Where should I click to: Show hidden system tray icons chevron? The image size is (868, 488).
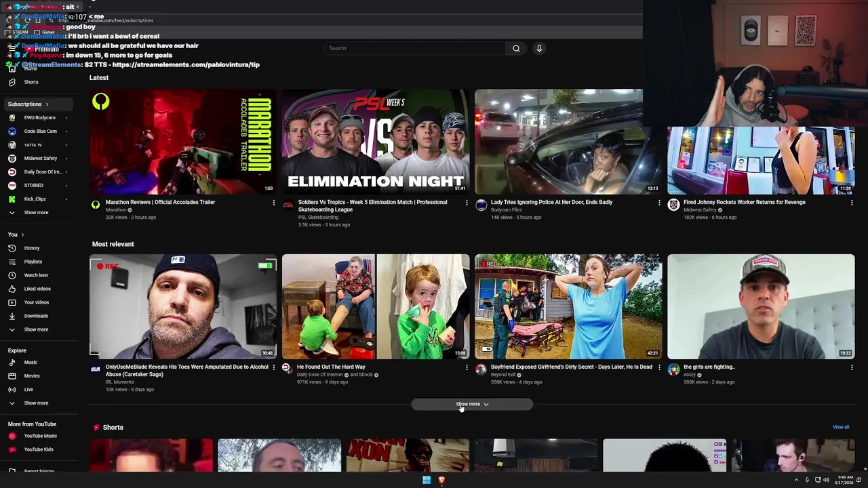coord(797,480)
